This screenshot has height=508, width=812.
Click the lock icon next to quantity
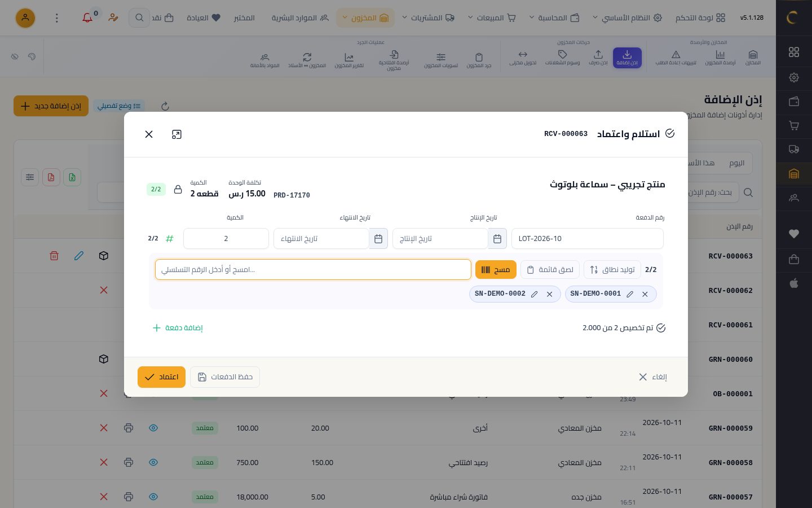178,190
